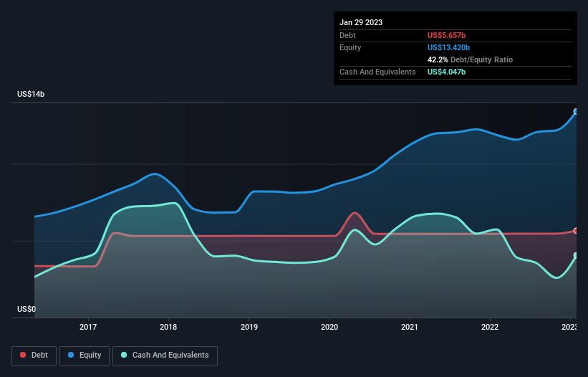Toggle the Equity series legend button
The width and height of the screenshot is (588, 377).
85,355
